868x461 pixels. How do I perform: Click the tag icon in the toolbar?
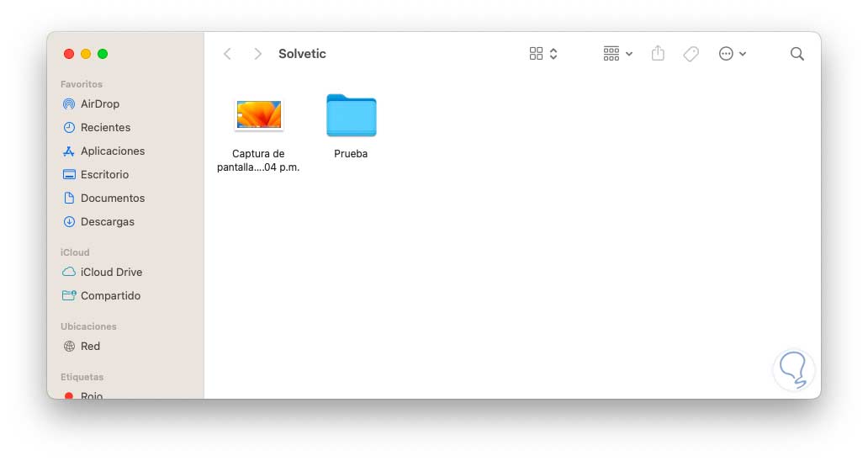(691, 54)
